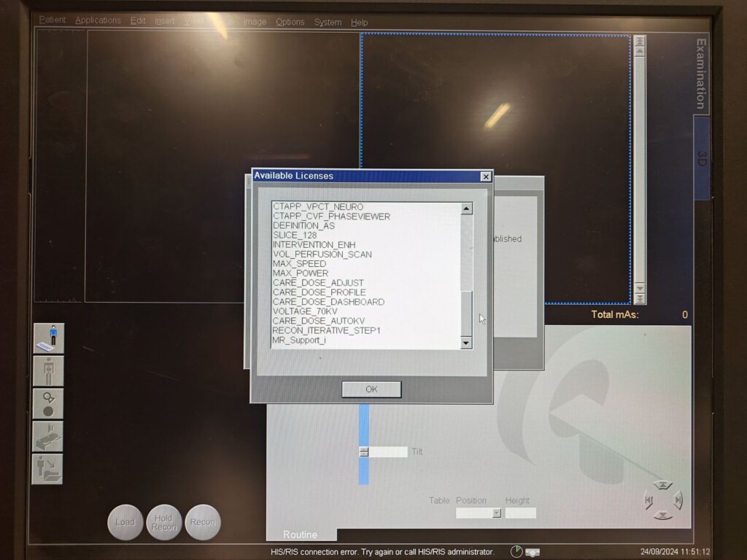Click the patient registration icon with blue figure

pos(48,338)
